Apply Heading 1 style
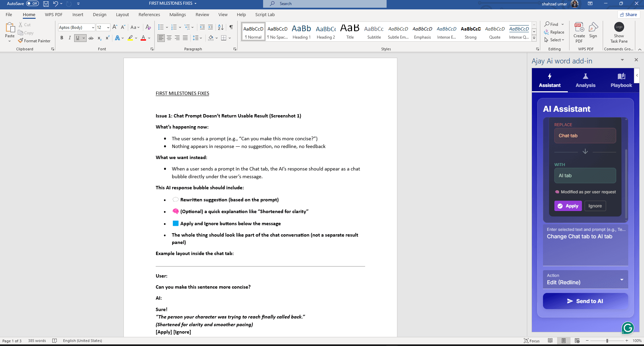The width and height of the screenshot is (644, 346). [301, 32]
